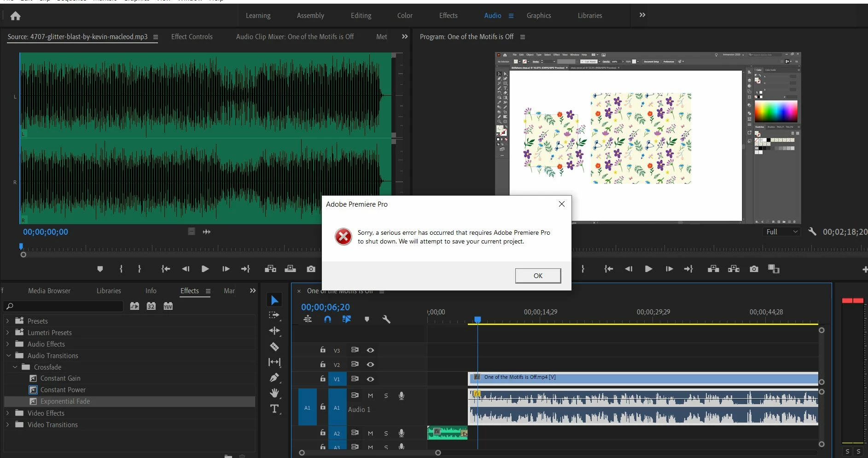Click OK in the error dialog
Viewport: 868px width, 458px height.
538,276
